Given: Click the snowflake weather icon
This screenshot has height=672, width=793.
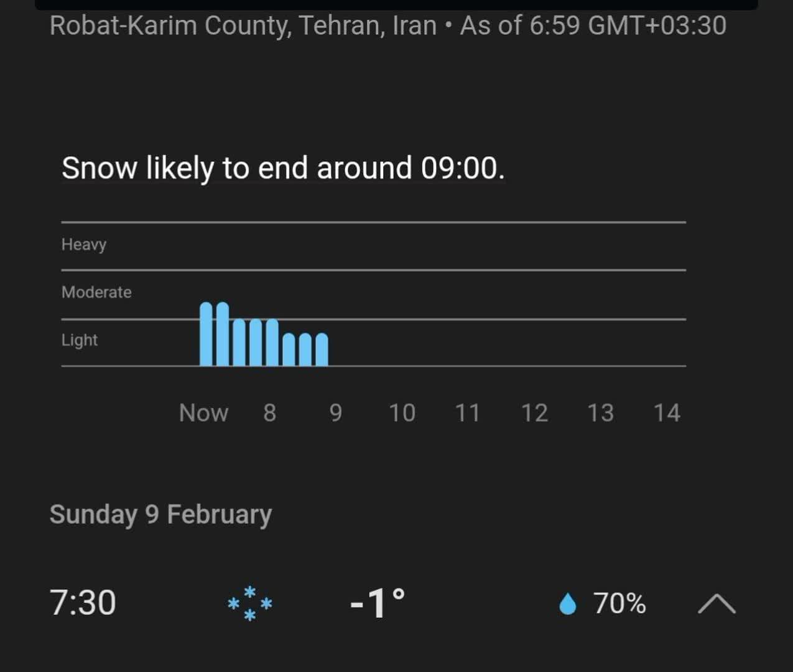Looking at the screenshot, I should (249, 603).
